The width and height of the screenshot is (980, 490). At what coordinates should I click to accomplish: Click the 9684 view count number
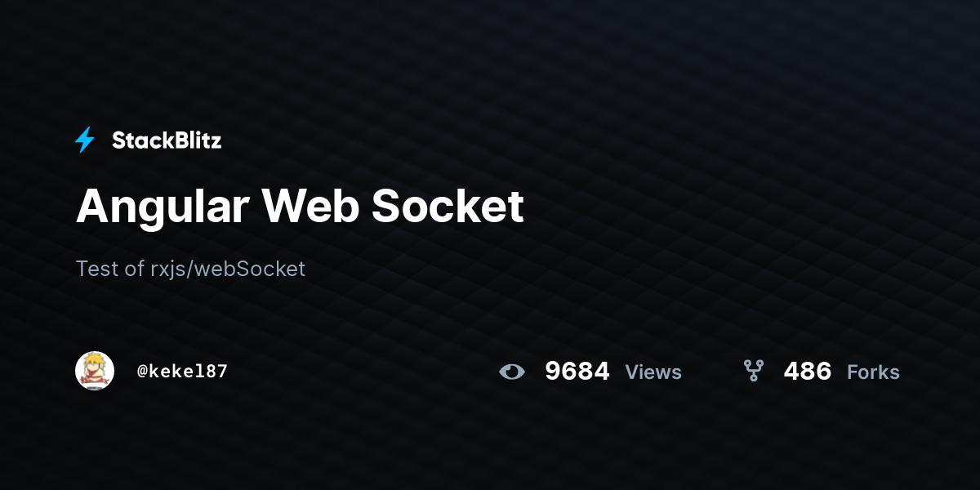[x=577, y=372]
